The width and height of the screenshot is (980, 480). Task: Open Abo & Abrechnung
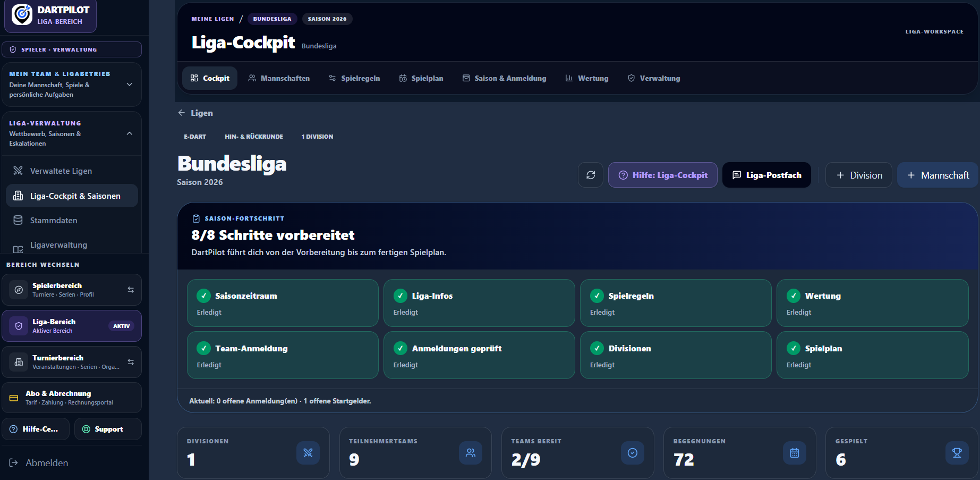pyautogui.click(x=72, y=398)
